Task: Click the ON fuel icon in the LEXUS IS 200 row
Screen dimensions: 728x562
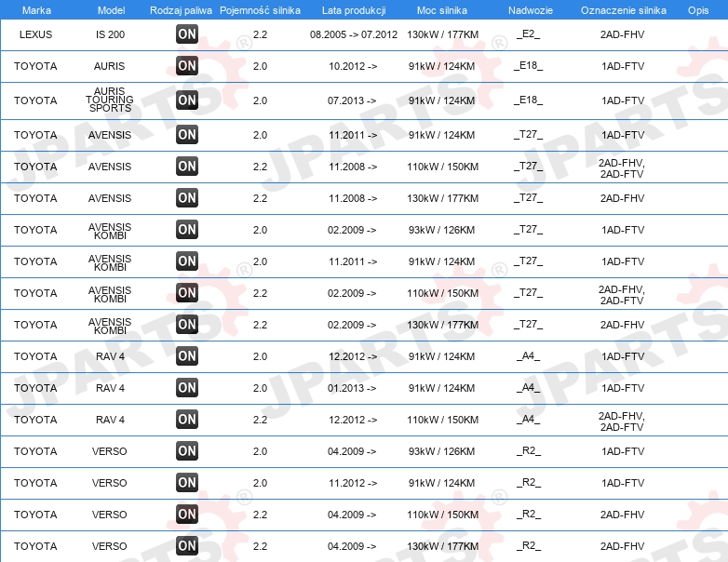Action: click(x=186, y=33)
